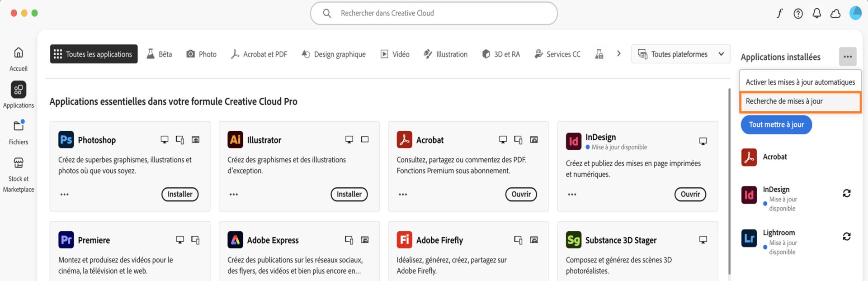Select Toutes les applications tab
Viewport: 868px width, 281px height.
click(x=94, y=54)
